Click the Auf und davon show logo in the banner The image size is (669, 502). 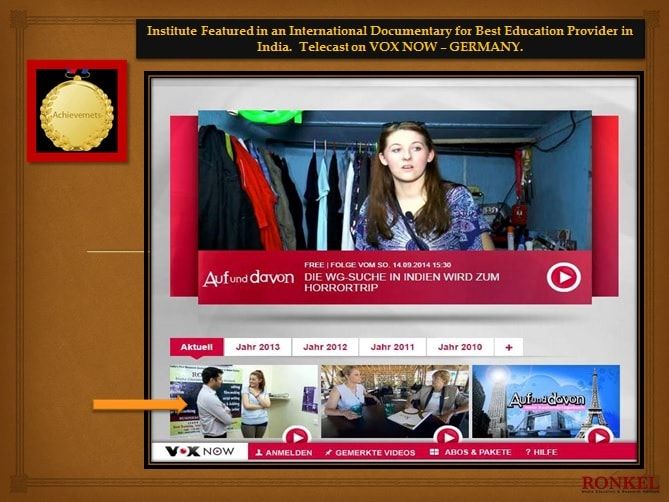pos(248,278)
